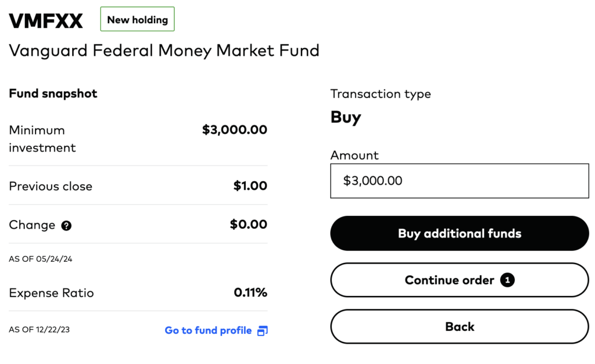Click the external window icon beside fund profile

262,331
